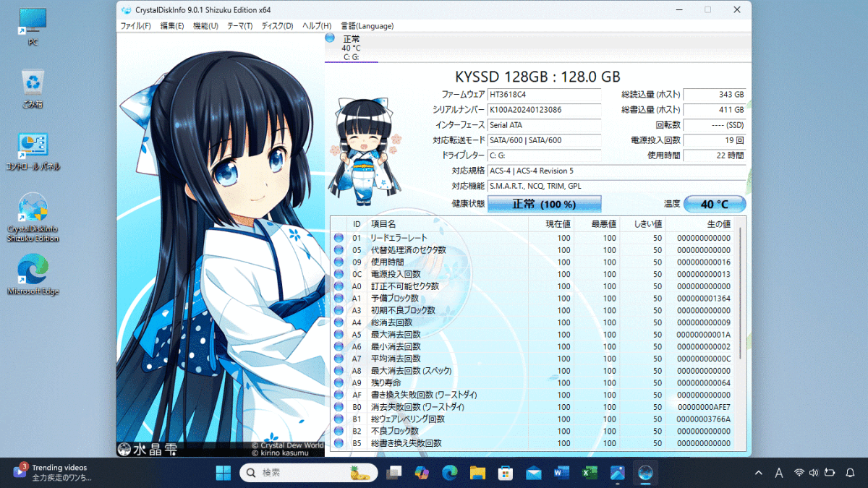This screenshot has height=488, width=868.
Task: Click the total host reads value 343 GB
Action: (714, 95)
